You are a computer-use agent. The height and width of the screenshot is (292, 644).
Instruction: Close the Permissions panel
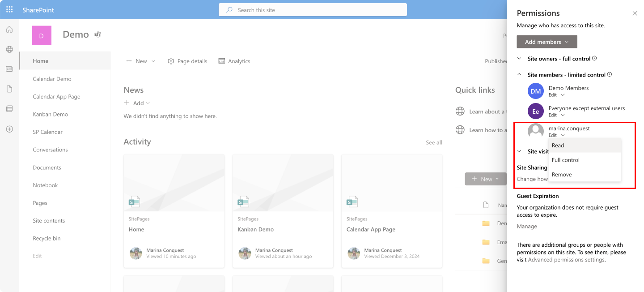tap(635, 13)
